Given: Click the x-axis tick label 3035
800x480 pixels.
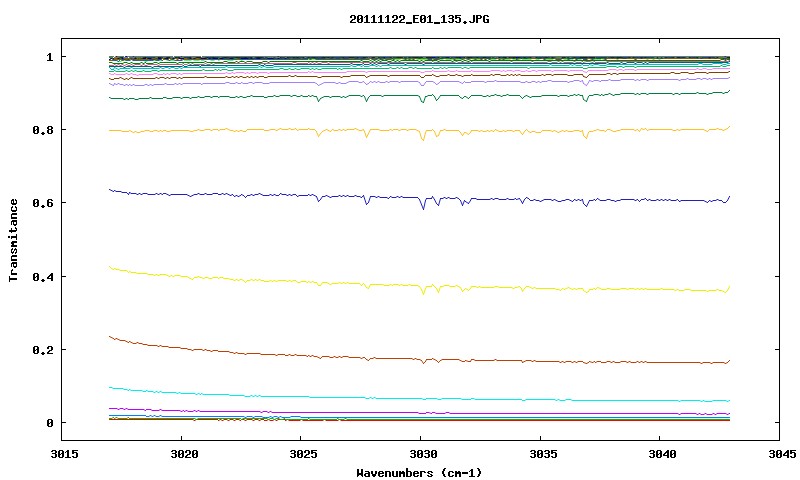Looking at the screenshot, I should pyautogui.click(x=543, y=454).
